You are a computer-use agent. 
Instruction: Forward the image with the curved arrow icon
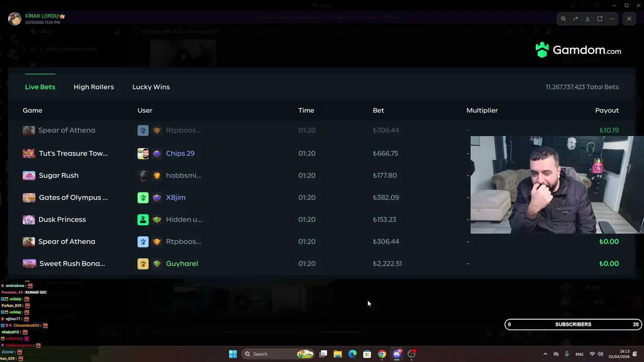(576, 19)
